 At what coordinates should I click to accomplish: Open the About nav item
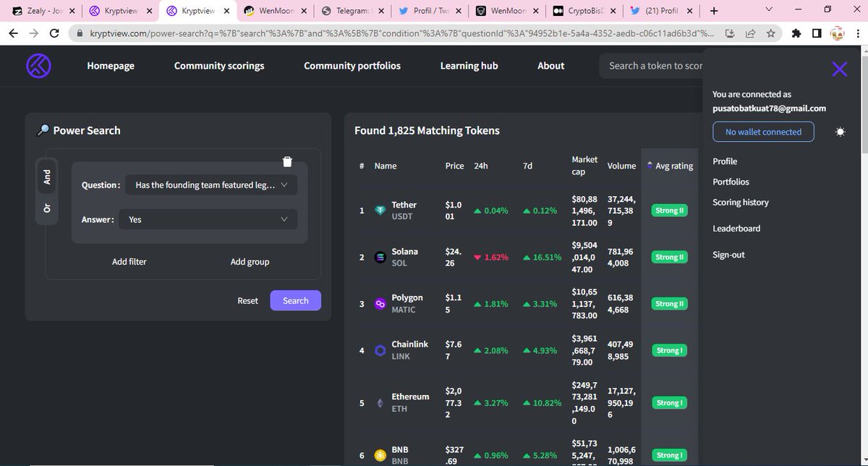pyautogui.click(x=550, y=65)
